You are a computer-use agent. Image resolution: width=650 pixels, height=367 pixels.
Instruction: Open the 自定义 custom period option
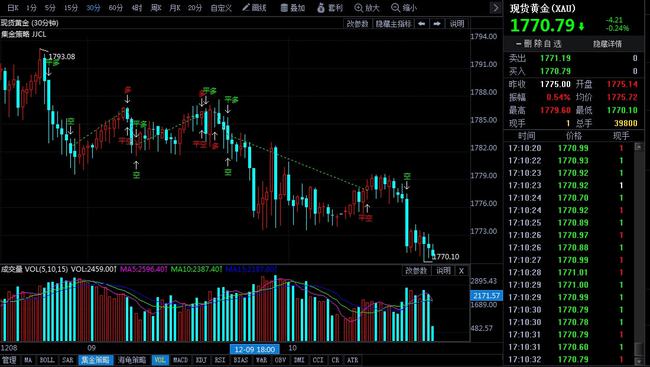[221, 8]
